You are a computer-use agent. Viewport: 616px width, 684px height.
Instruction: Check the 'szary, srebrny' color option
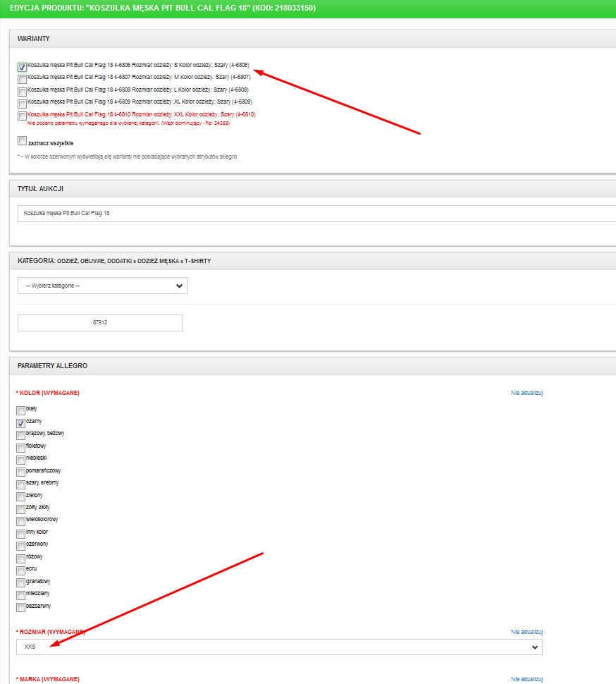point(21,484)
